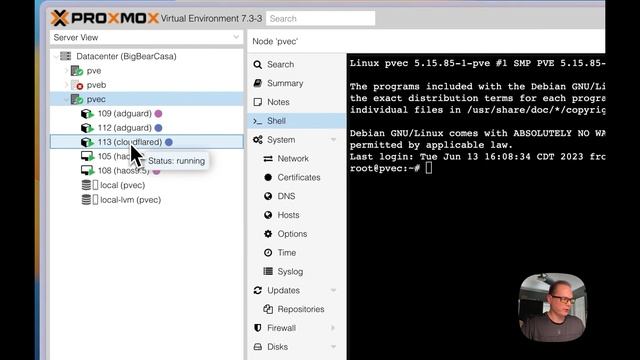Click the terminal prompt root@pvec
The width and height of the screenshot is (640, 360).
384,168
